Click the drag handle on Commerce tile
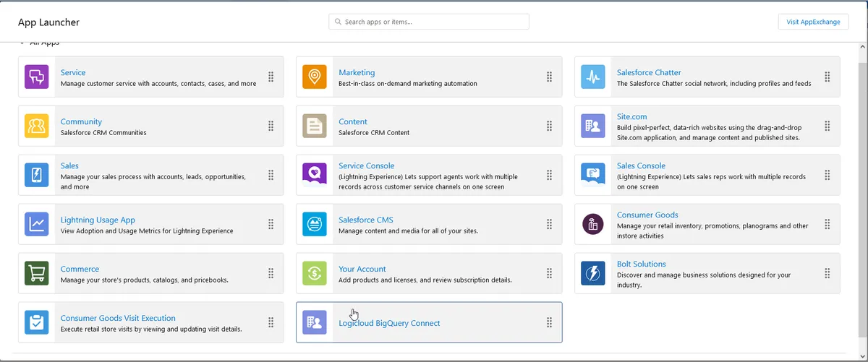The height and width of the screenshot is (362, 868). click(271, 273)
